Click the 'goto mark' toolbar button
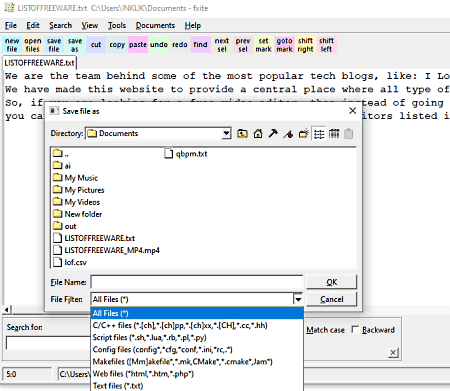 tap(284, 45)
